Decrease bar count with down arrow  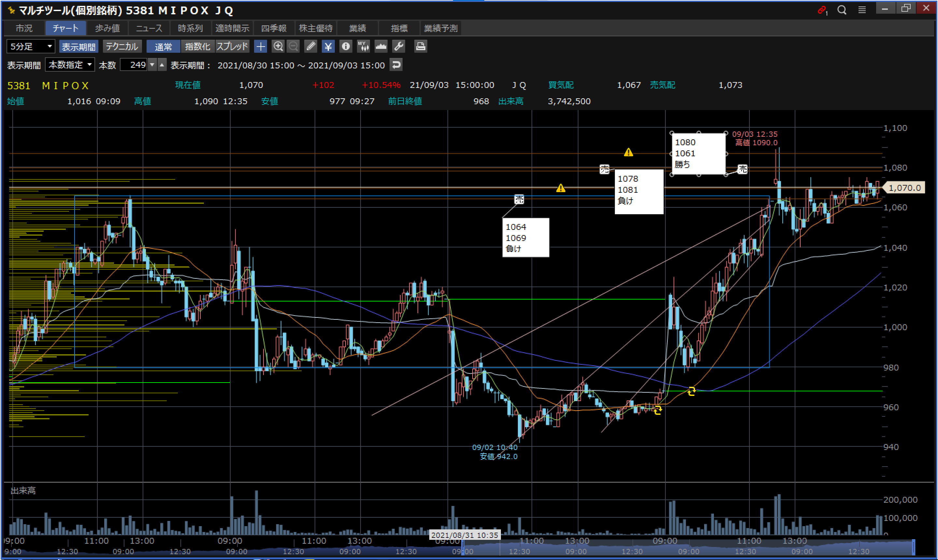(152, 65)
